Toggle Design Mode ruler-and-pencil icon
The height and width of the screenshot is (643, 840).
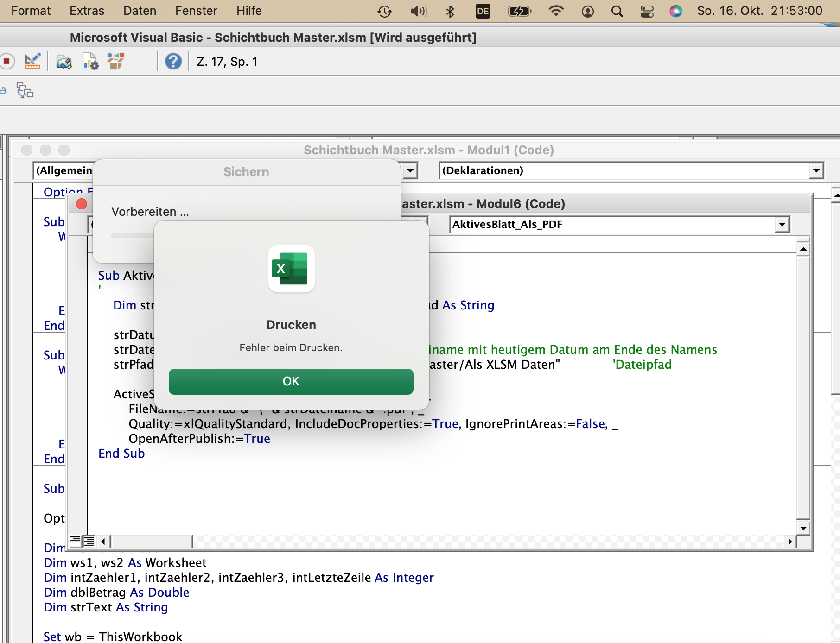(32, 62)
